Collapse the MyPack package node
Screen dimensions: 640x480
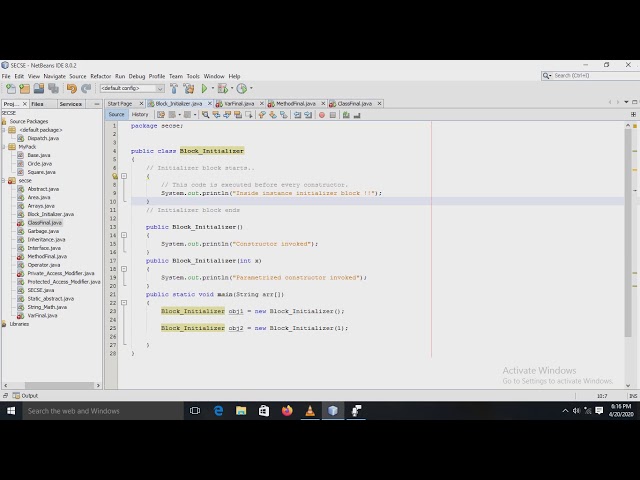coord(4,147)
